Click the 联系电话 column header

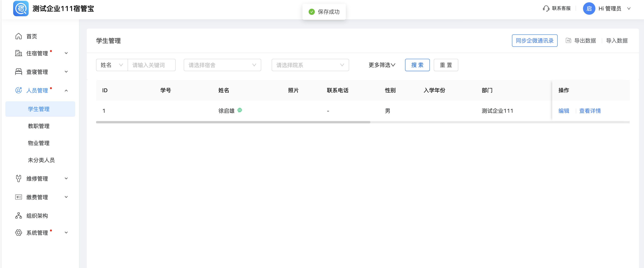pyautogui.click(x=337, y=90)
